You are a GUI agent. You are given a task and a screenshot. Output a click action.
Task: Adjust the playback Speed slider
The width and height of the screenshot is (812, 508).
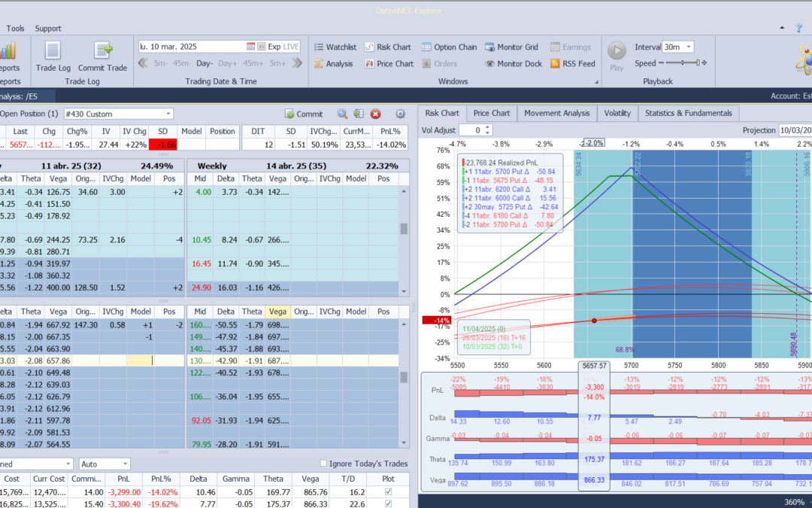(683, 62)
